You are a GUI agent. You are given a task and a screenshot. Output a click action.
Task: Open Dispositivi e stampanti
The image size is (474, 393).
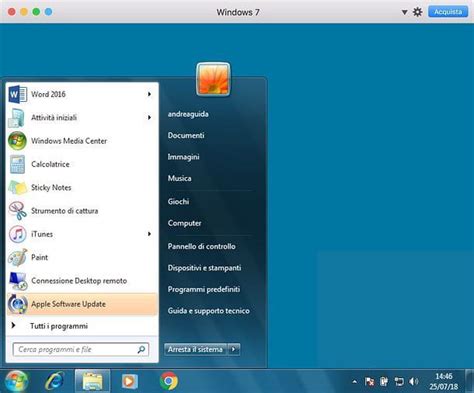204,268
